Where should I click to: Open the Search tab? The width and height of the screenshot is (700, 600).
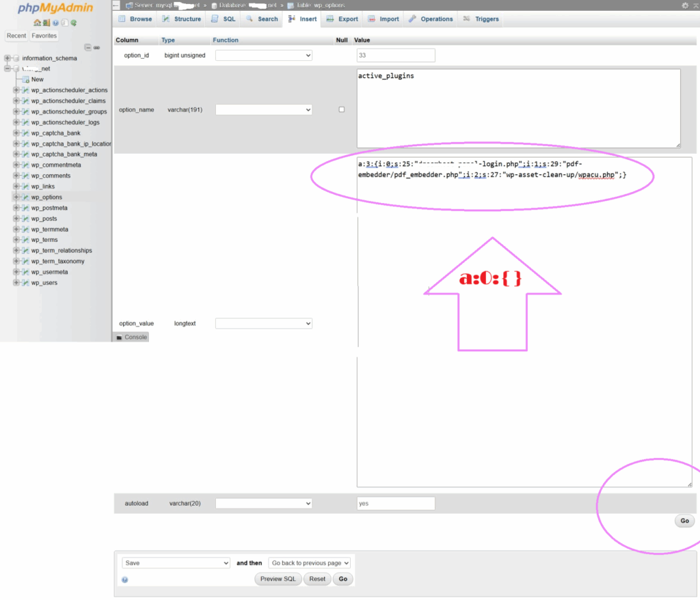coord(262,19)
